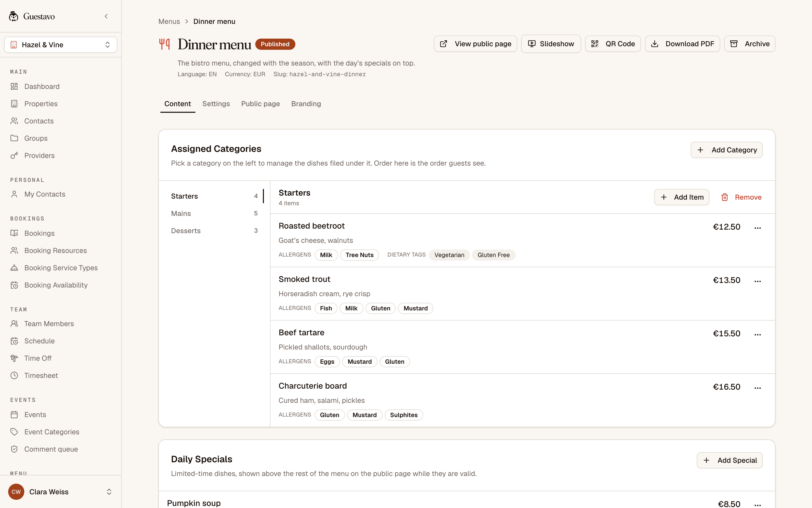The width and height of the screenshot is (812, 508).
Task: Click the Menus breadcrumb link
Action: coord(169,22)
